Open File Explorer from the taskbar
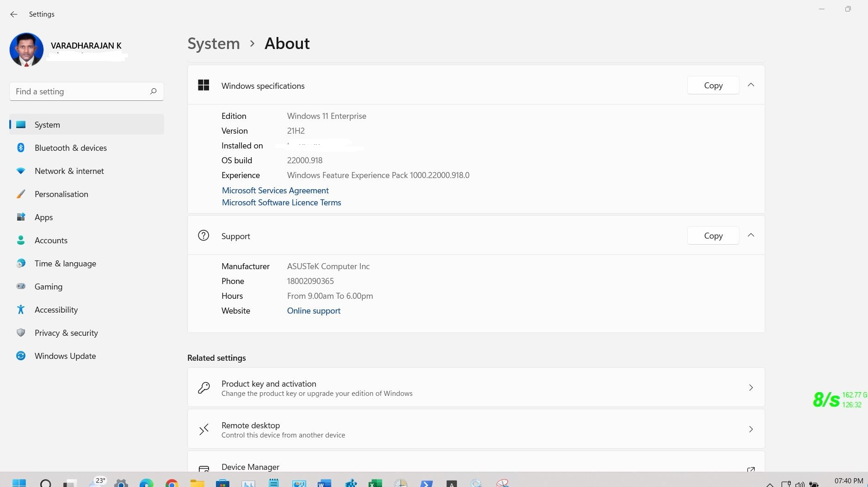868x487 pixels. tap(197, 483)
